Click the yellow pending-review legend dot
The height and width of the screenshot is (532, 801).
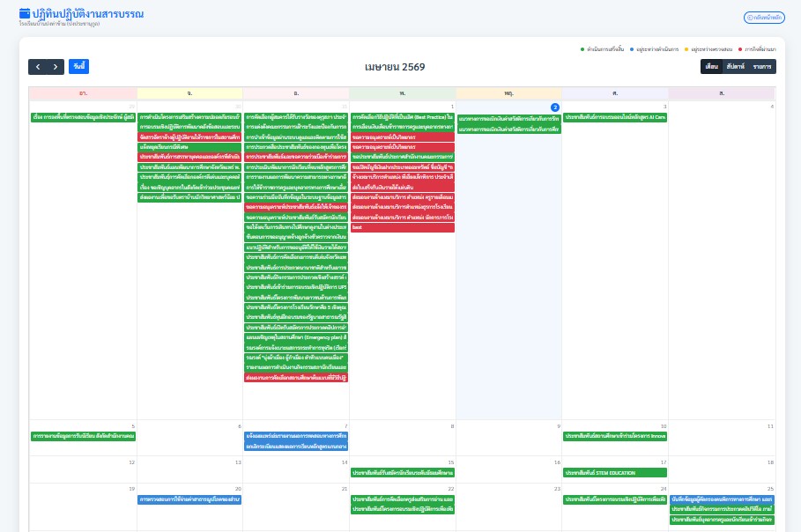(686, 49)
